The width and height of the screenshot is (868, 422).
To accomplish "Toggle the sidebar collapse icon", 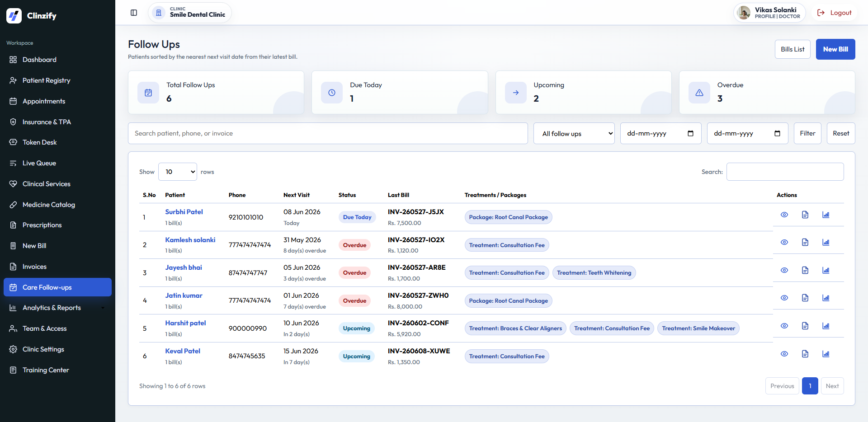I will click(134, 13).
